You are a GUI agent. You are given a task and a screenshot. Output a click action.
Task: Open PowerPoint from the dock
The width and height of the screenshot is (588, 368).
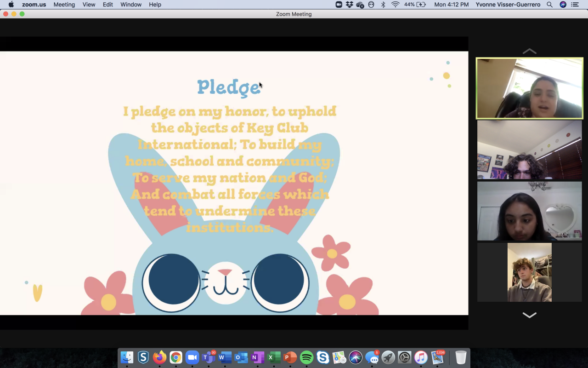[x=290, y=357]
